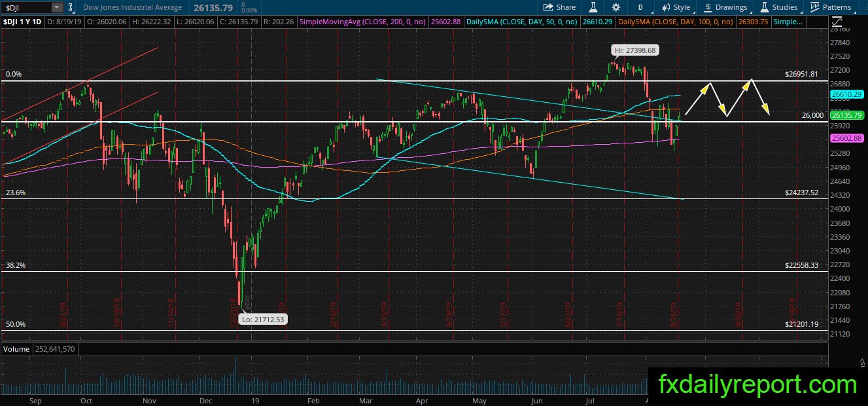Open the Drawings menu
The width and height of the screenshot is (868, 406).
coord(725,7)
